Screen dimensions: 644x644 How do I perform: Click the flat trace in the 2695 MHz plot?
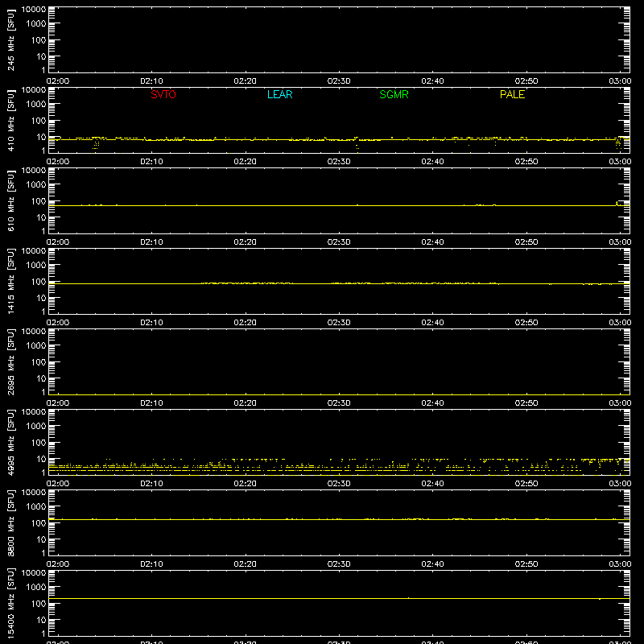pos(339,394)
